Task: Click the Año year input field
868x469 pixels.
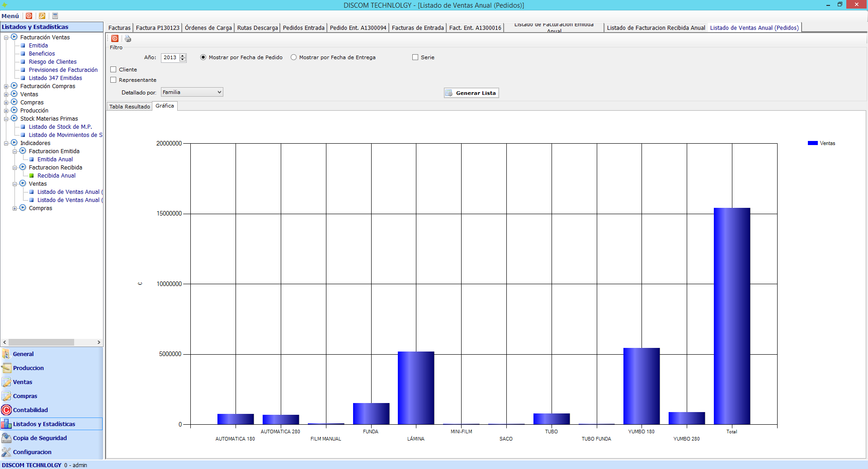Action: pyautogui.click(x=170, y=57)
